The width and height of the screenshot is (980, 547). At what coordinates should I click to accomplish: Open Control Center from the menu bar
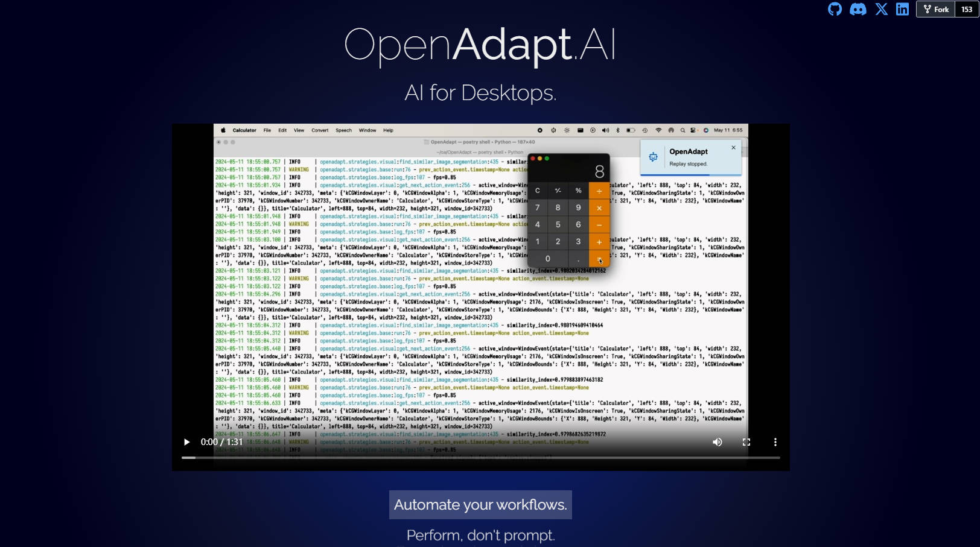click(x=693, y=130)
